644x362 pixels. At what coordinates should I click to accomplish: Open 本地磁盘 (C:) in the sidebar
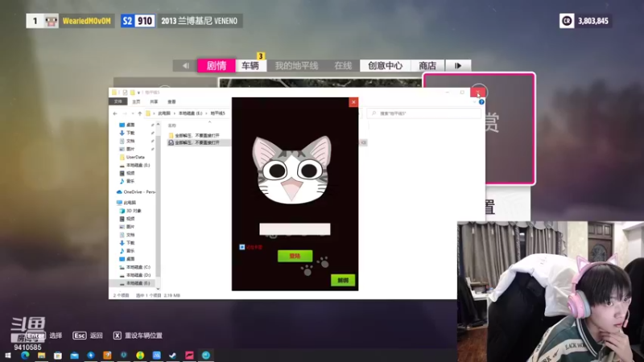coord(135,267)
